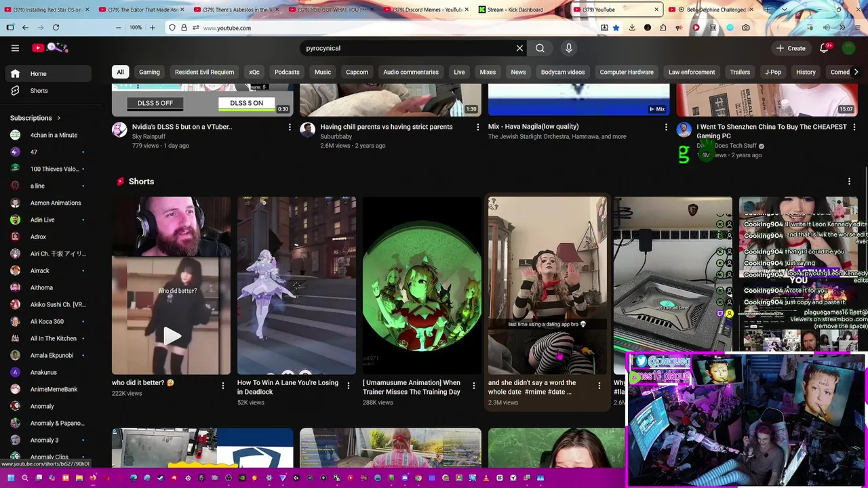868x488 pixels.
Task: Switch to the Installing Red Star OS tab
Action: pyautogui.click(x=46, y=9)
